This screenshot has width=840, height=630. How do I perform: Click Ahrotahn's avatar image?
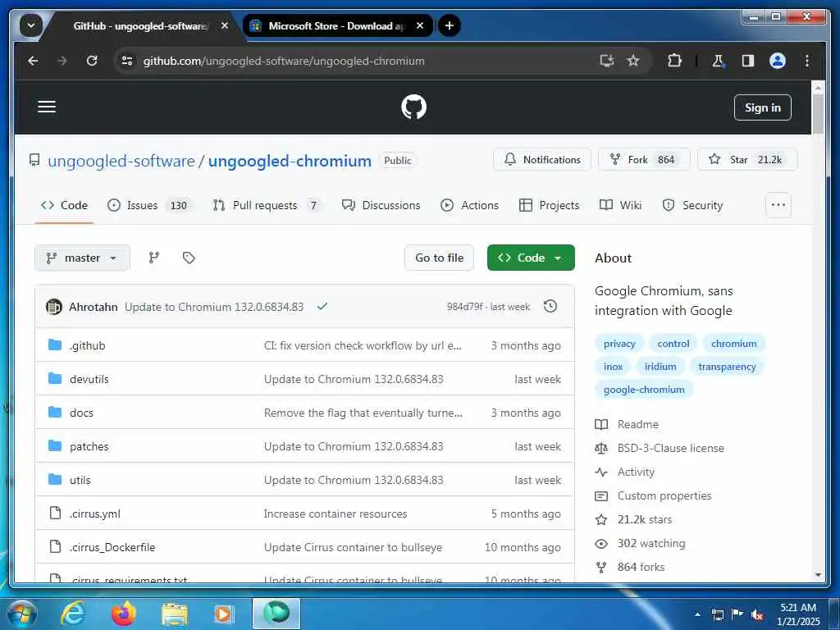(53, 307)
